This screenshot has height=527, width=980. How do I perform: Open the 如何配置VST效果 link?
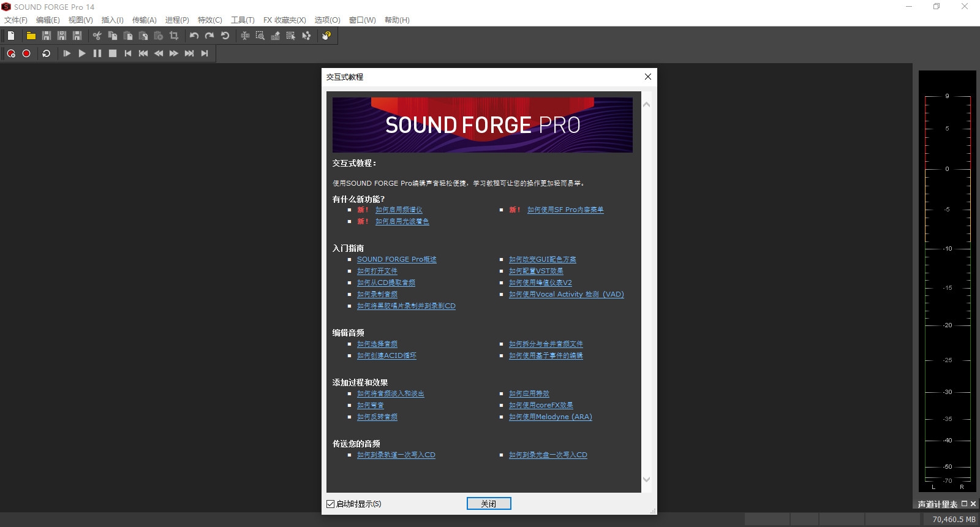[x=536, y=271]
